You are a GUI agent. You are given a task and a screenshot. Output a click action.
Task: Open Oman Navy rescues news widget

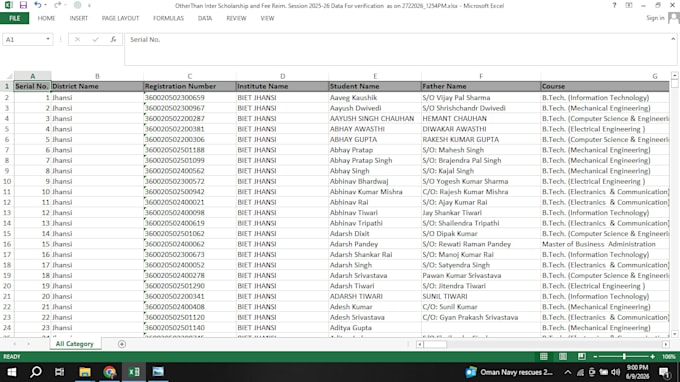(x=509, y=372)
